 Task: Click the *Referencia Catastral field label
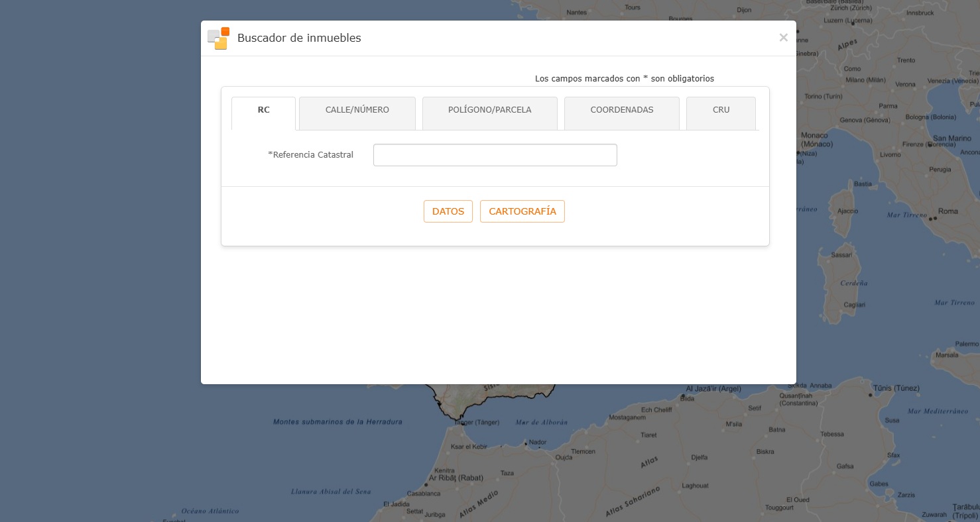pyautogui.click(x=310, y=155)
